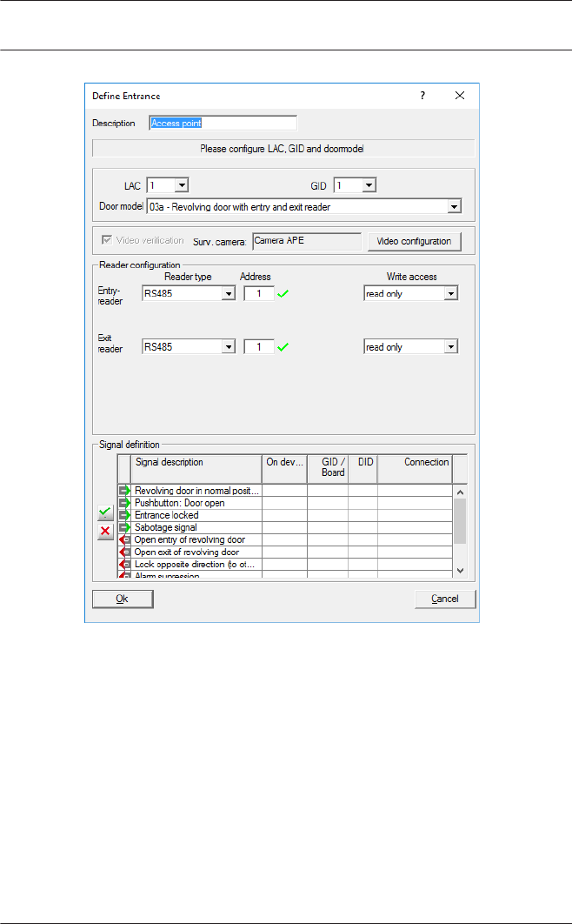
Task: Click the DID column header
Action: coord(363,468)
